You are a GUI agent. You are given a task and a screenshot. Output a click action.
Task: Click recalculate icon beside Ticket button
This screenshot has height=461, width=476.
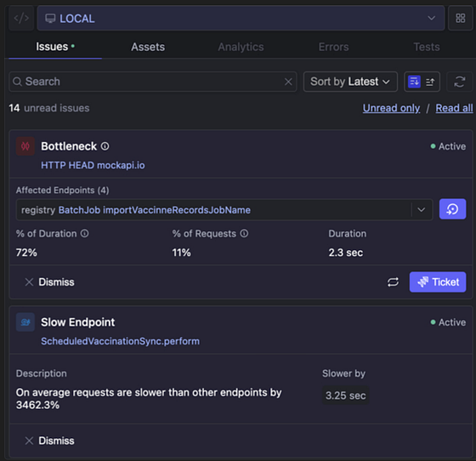[393, 282]
